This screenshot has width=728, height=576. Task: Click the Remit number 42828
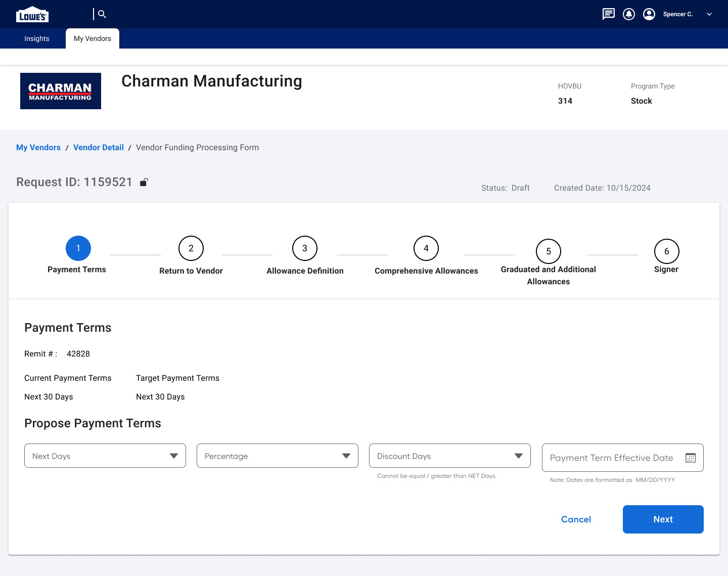(x=78, y=354)
